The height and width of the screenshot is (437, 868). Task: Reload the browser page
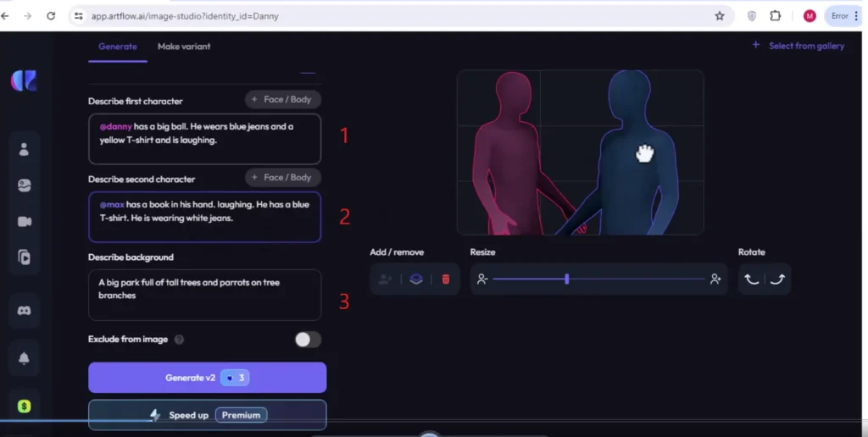(x=51, y=16)
